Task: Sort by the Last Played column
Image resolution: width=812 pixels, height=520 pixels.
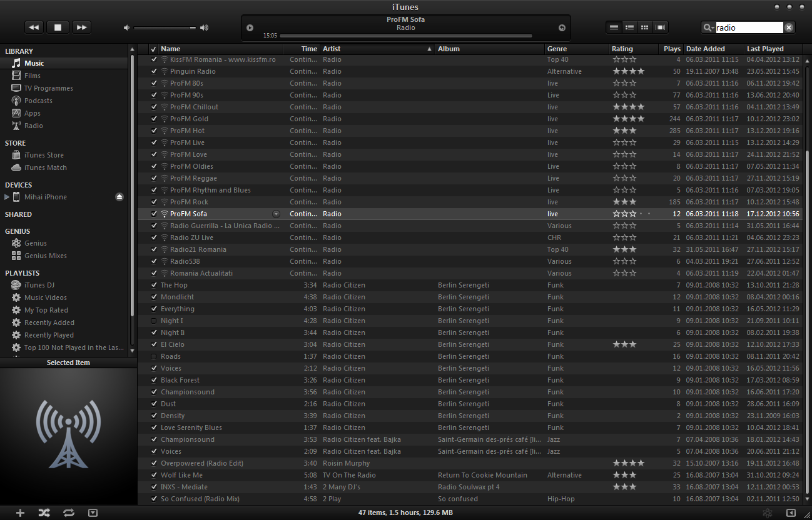Action: (x=773, y=49)
